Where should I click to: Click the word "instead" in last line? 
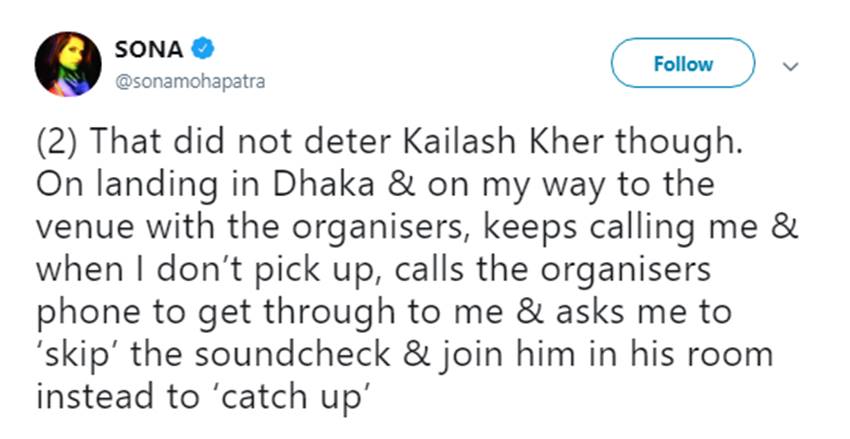pyautogui.click(x=99, y=393)
